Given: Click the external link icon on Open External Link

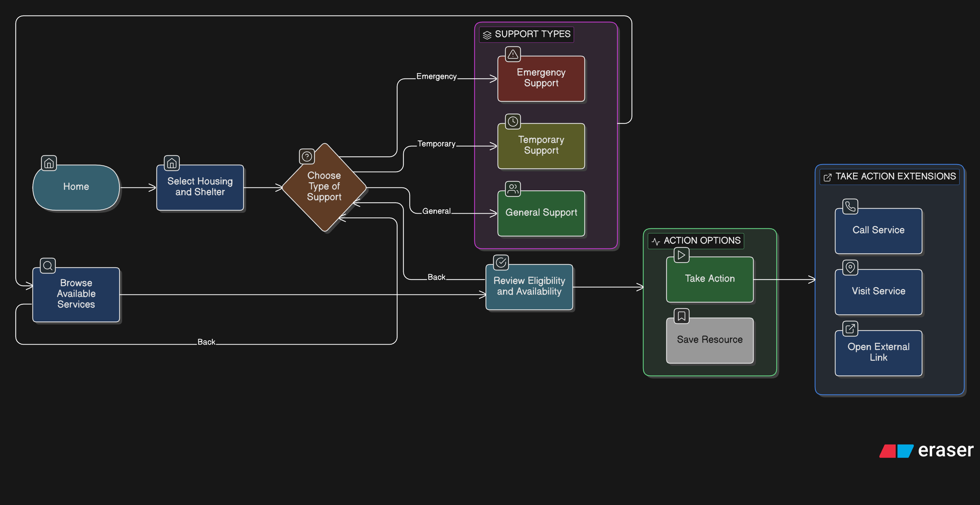Looking at the screenshot, I should (x=850, y=329).
